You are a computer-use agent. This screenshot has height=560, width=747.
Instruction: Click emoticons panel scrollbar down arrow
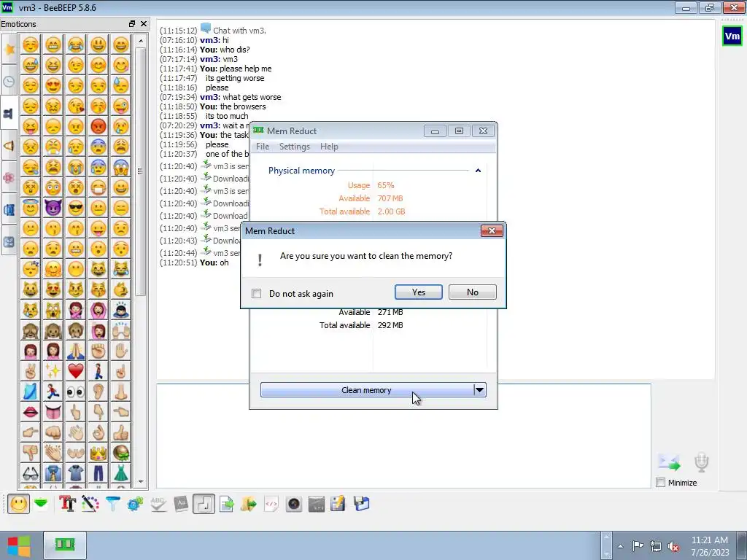(x=141, y=481)
